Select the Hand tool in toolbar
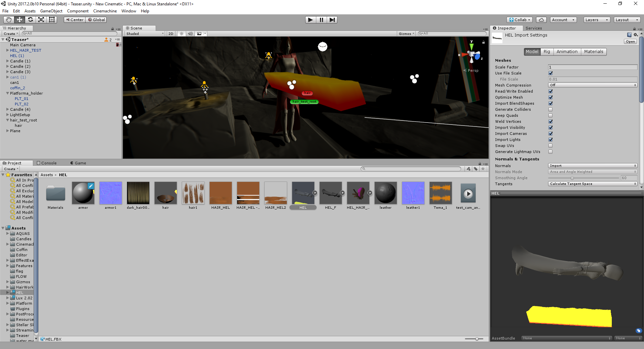The height and width of the screenshot is (349, 644). point(9,20)
